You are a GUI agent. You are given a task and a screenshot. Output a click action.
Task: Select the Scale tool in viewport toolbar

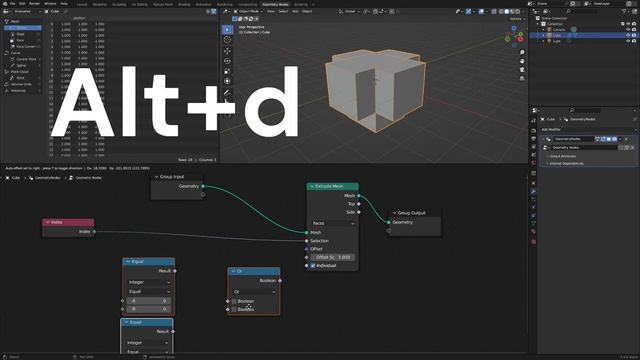pos(227,71)
